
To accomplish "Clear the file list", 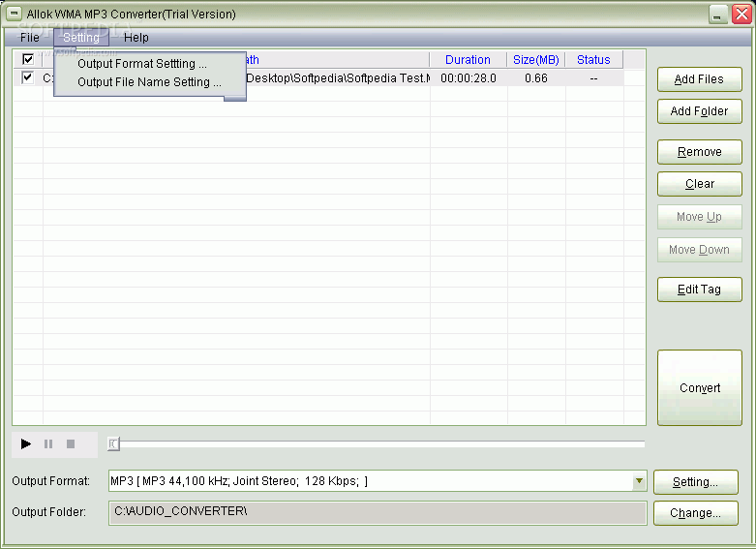I will 699,184.
